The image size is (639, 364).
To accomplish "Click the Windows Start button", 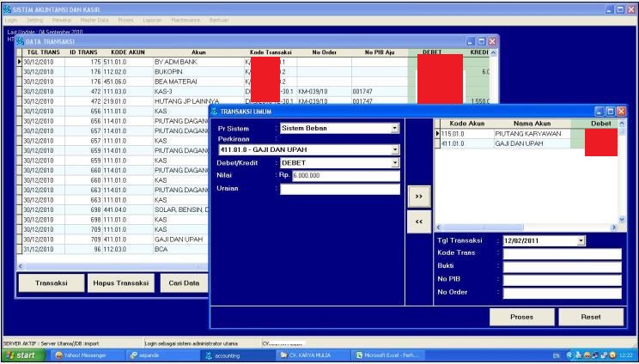I will pos(23,355).
